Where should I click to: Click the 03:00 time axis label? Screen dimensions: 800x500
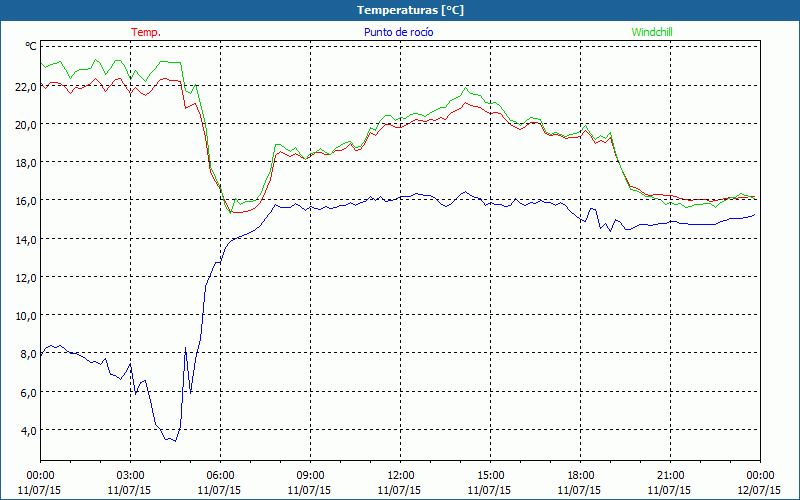click(130, 476)
